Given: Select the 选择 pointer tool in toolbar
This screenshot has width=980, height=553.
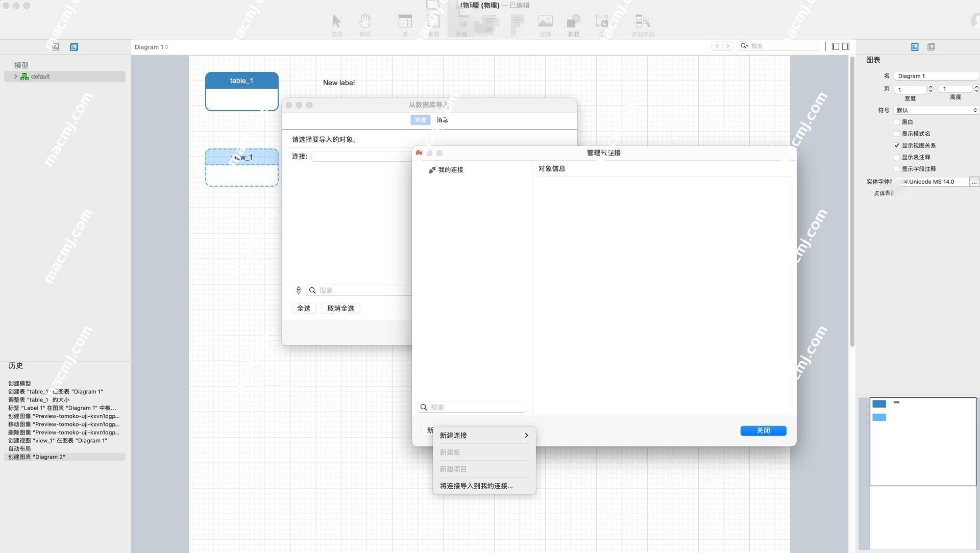Looking at the screenshot, I should (x=336, y=24).
